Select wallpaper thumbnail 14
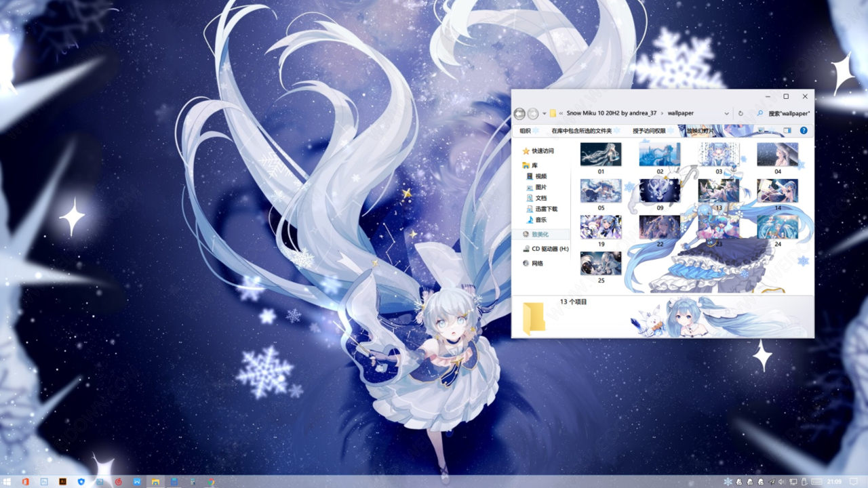The image size is (868, 488). (778, 191)
